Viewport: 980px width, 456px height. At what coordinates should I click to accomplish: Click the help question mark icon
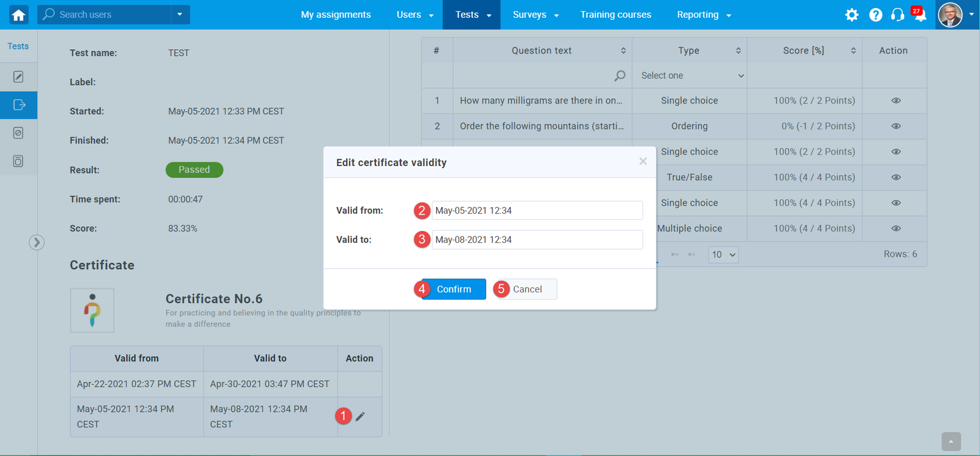click(x=875, y=15)
